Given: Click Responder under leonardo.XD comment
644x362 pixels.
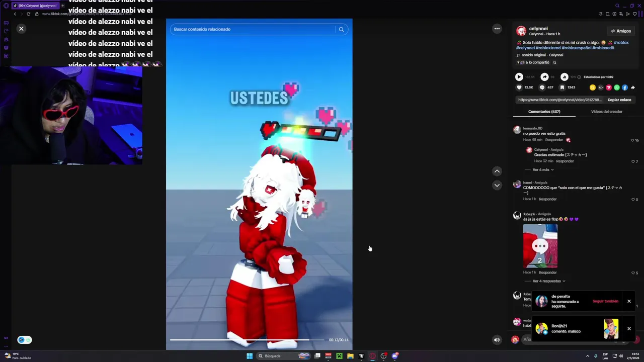Looking at the screenshot, I should (x=554, y=140).
